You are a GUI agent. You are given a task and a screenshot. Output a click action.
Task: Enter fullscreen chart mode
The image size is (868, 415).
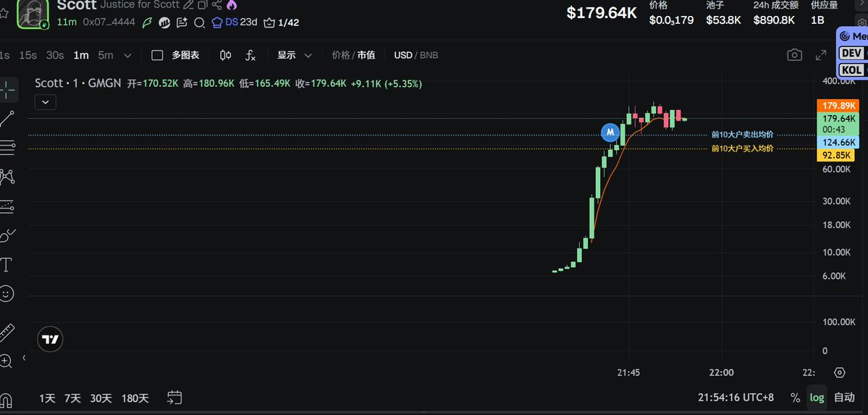click(x=821, y=55)
